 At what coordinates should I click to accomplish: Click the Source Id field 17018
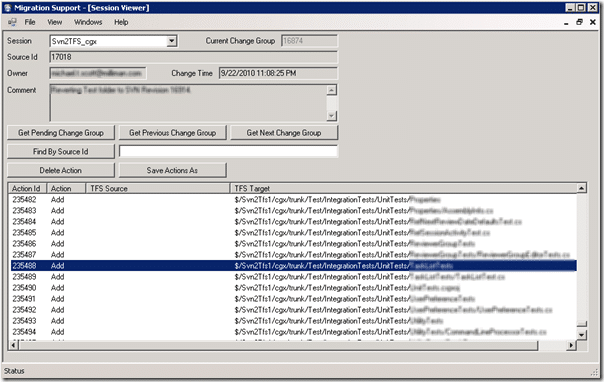click(193, 57)
